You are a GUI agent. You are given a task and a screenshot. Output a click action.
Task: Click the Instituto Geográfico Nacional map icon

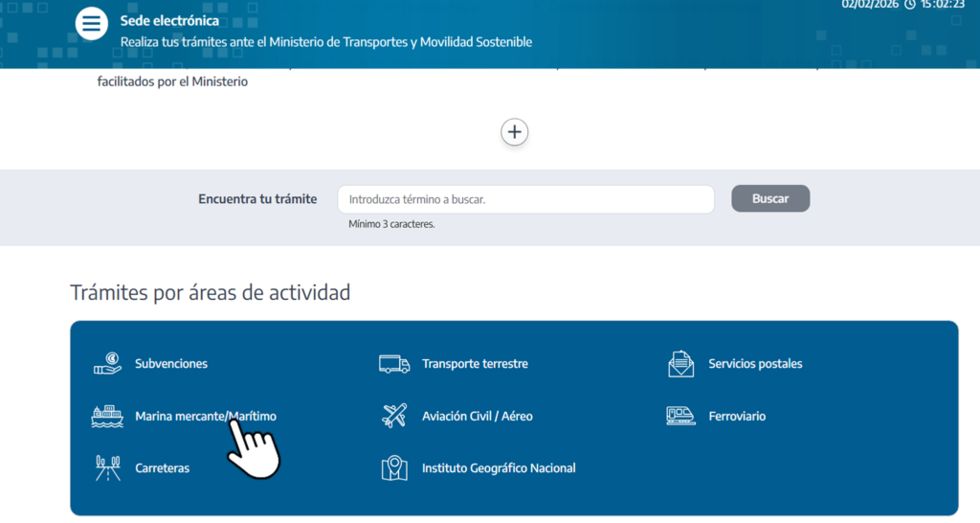point(394,468)
